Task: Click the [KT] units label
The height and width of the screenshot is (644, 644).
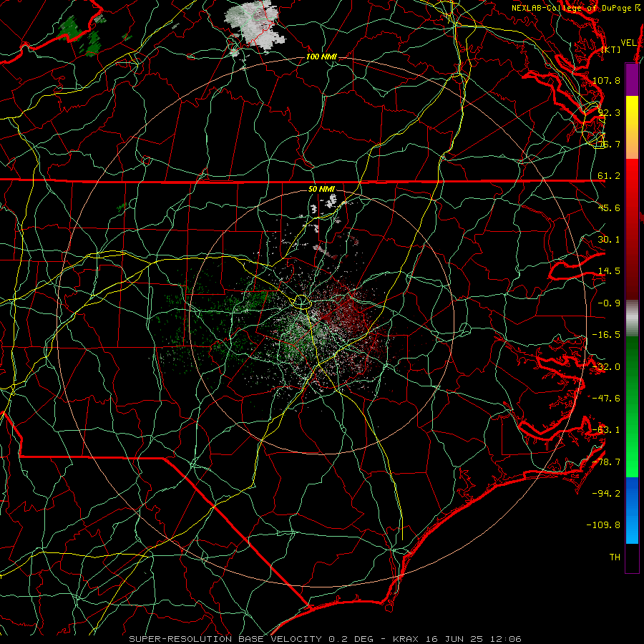Action: [611, 49]
